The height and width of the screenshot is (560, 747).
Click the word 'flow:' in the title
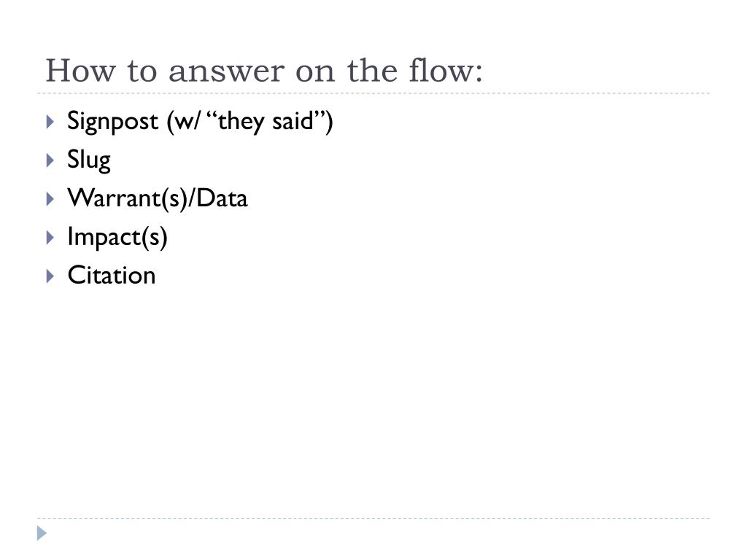[446, 71]
